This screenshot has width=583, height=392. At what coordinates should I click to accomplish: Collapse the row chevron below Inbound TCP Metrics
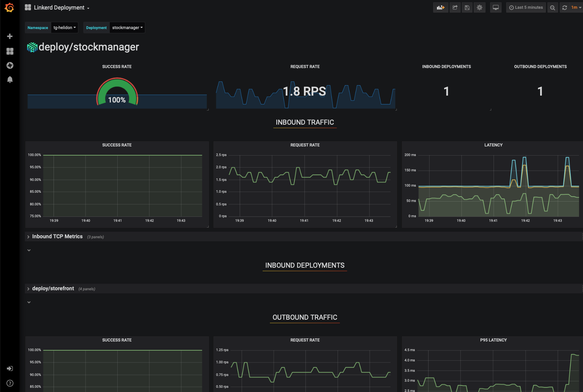coord(29,250)
